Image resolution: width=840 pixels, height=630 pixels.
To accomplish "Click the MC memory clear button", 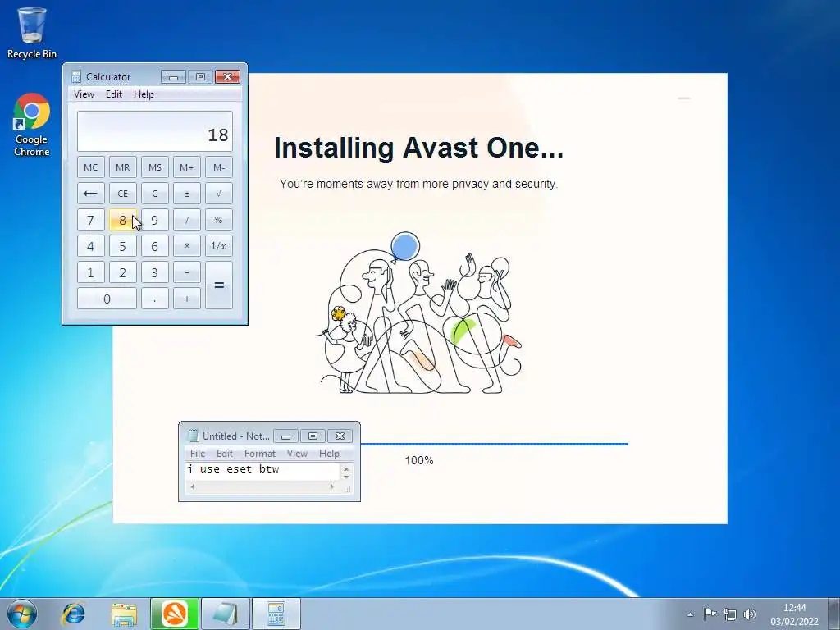I will (90, 167).
